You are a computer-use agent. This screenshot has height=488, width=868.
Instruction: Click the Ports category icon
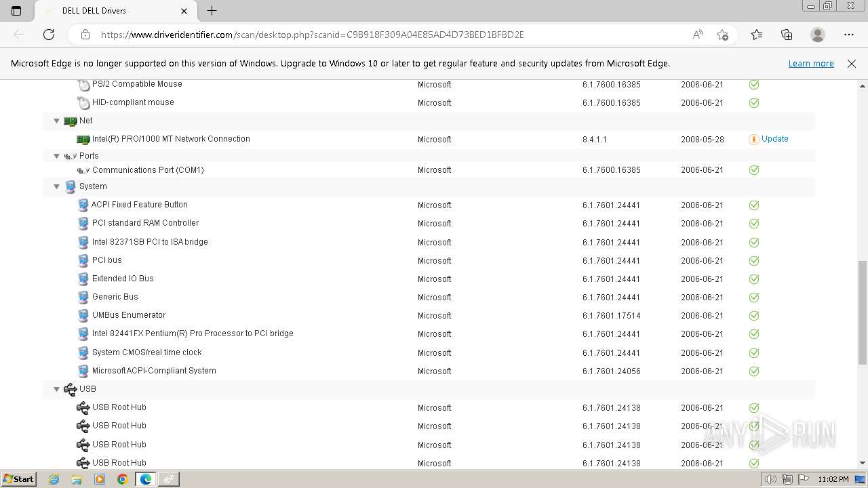pyautogui.click(x=70, y=156)
